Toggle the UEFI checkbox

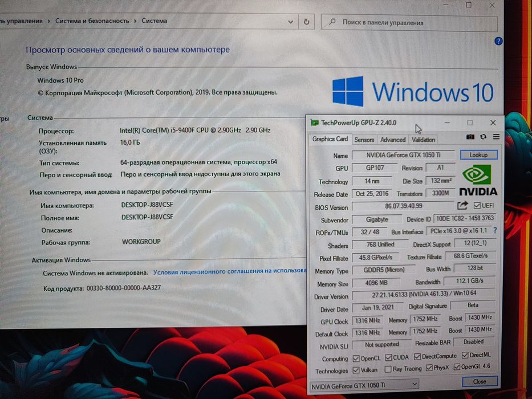click(x=477, y=206)
